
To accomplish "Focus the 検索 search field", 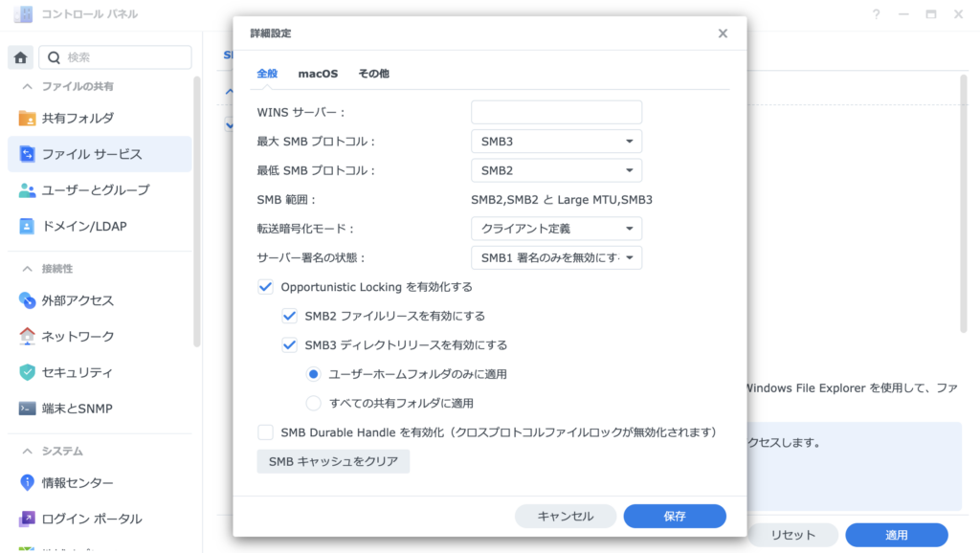I will click(x=116, y=57).
